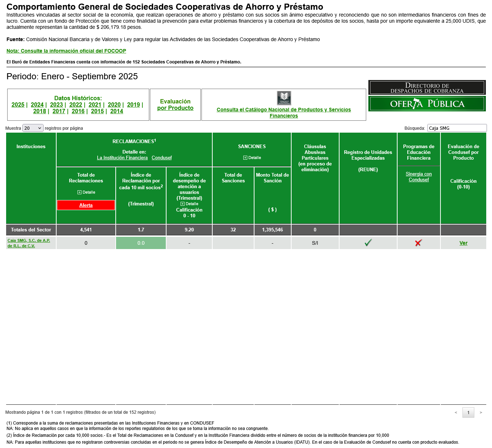
Task: Click the red X education program icon
Action: pyautogui.click(x=418, y=243)
